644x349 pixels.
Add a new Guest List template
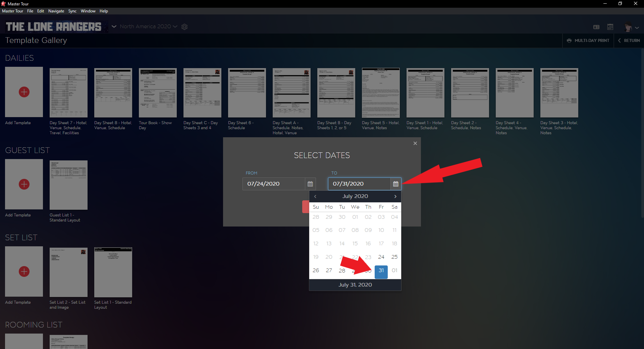click(24, 184)
